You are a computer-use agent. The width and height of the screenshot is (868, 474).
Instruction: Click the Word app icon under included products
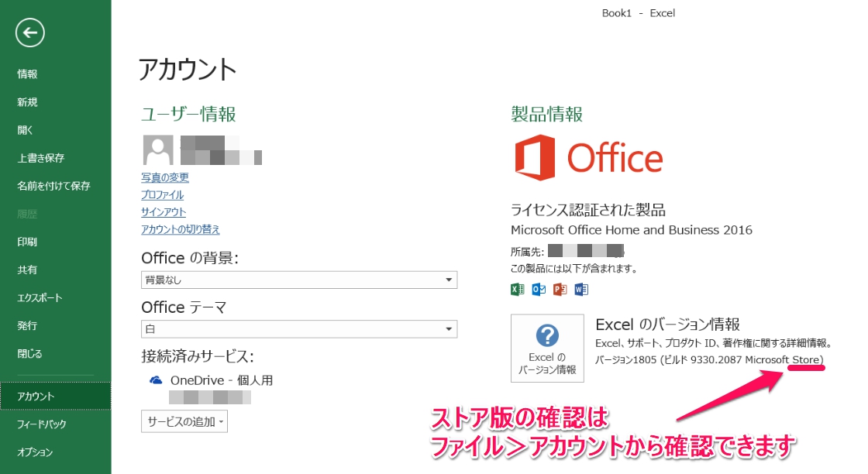coord(581,289)
